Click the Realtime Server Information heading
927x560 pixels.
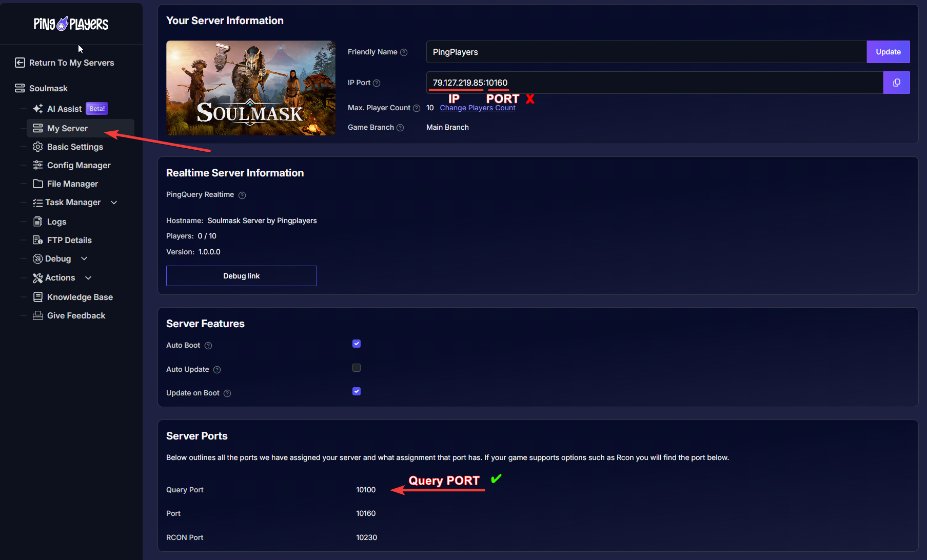(235, 173)
